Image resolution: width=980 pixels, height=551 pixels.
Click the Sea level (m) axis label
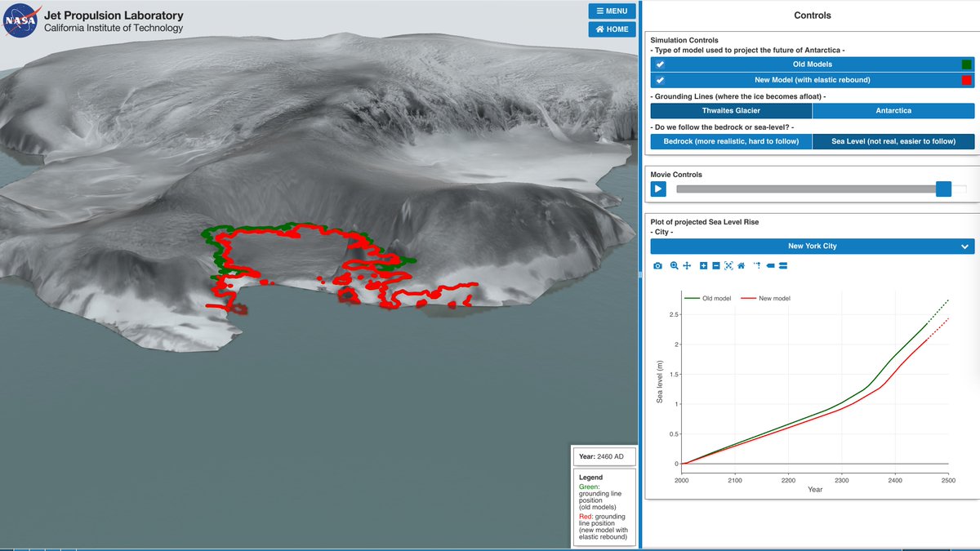660,382
